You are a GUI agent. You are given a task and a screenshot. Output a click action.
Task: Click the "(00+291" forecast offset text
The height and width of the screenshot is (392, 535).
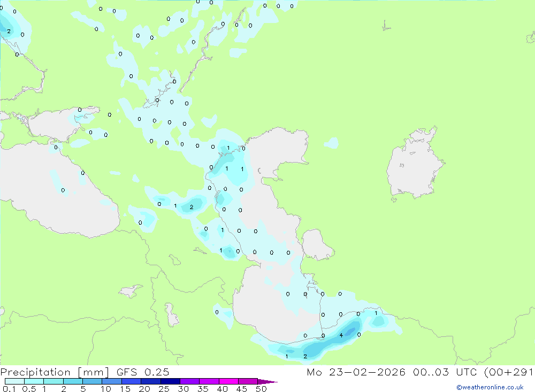click(509, 372)
